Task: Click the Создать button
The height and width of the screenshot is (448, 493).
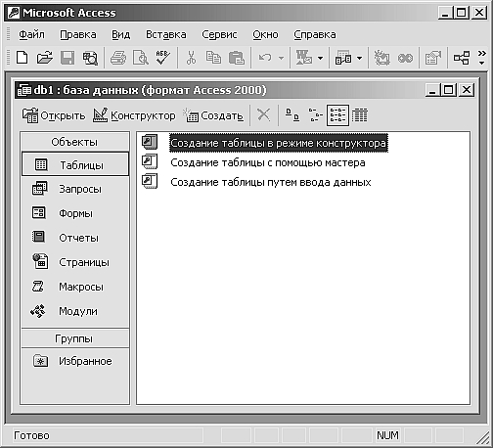Action: (x=213, y=115)
